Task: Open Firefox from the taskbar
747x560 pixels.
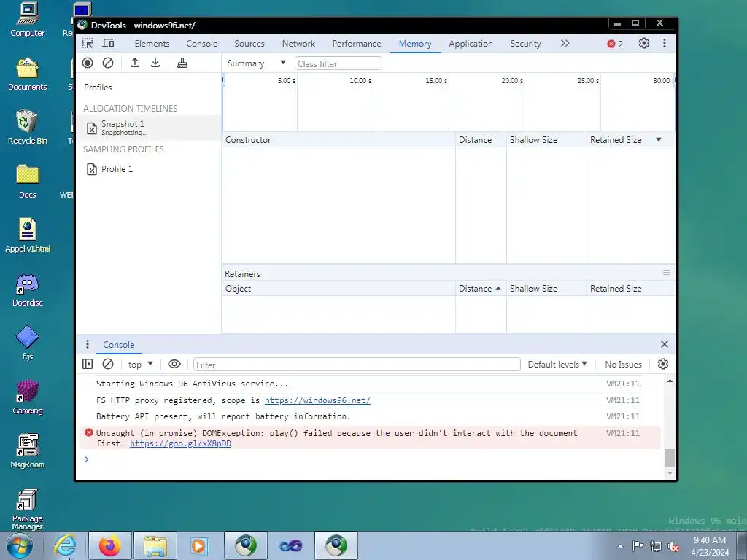Action: click(110, 545)
